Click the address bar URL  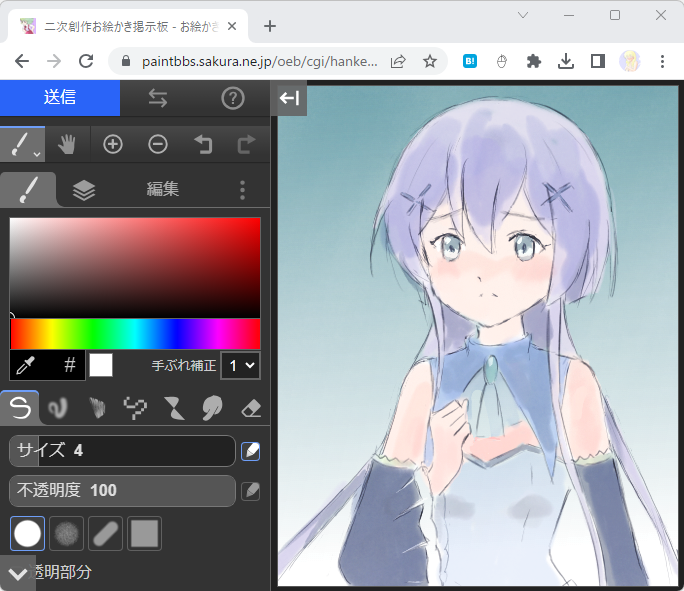coord(260,61)
